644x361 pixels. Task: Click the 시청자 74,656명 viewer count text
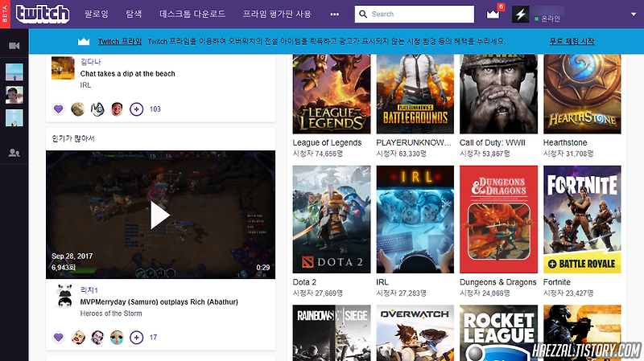317,154
